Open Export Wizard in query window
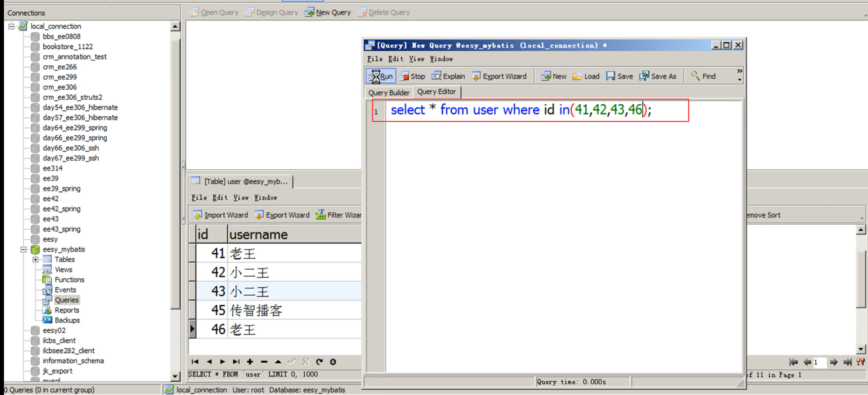The height and width of the screenshot is (395, 868). 499,76
